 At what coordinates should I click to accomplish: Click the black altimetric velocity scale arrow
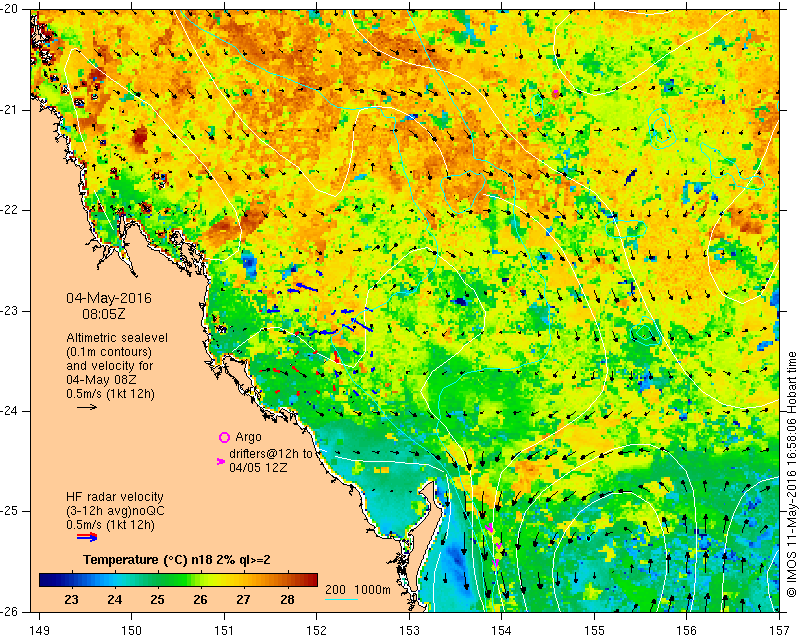(x=87, y=407)
